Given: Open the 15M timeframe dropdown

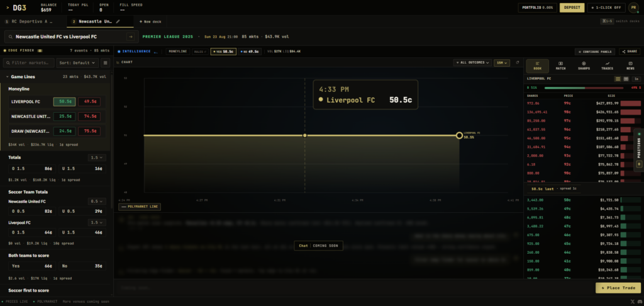Looking at the screenshot, I should 501,62.
